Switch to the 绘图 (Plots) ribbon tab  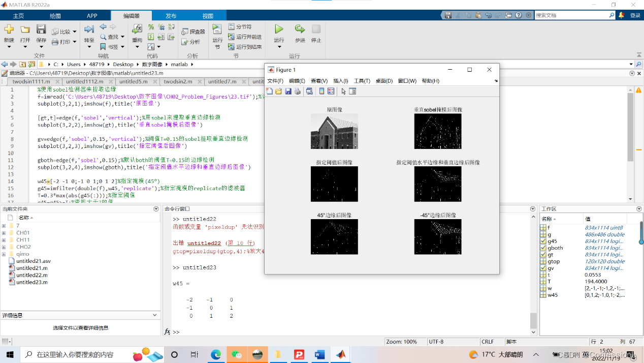point(55,16)
